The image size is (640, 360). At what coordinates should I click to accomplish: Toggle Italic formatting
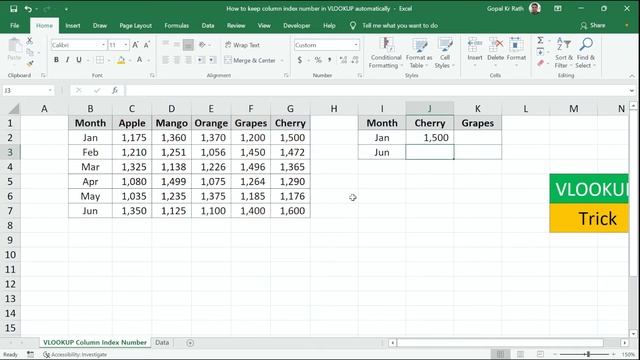67,60
